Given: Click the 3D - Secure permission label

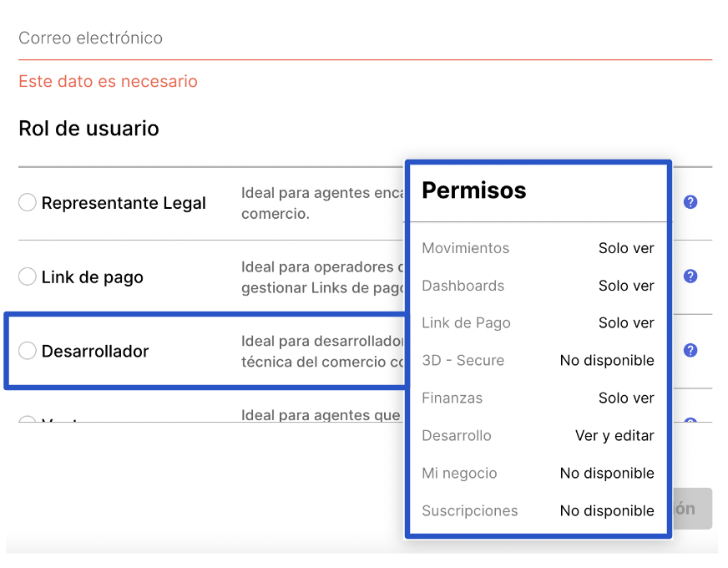Looking at the screenshot, I should pyautogui.click(x=463, y=361).
